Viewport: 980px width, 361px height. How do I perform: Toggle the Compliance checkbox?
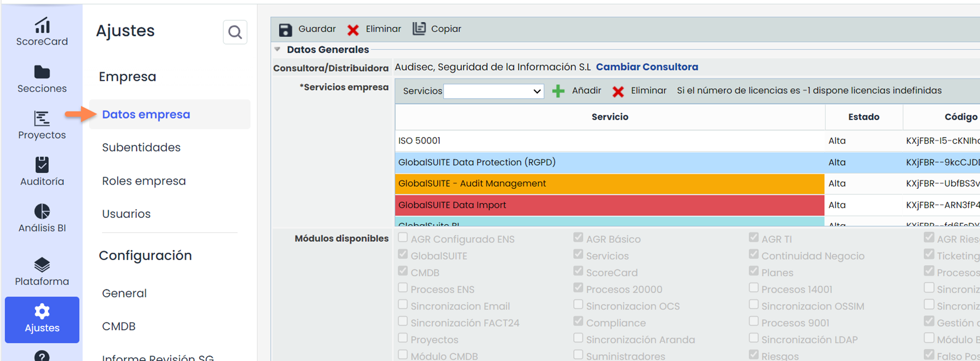pyautogui.click(x=578, y=322)
